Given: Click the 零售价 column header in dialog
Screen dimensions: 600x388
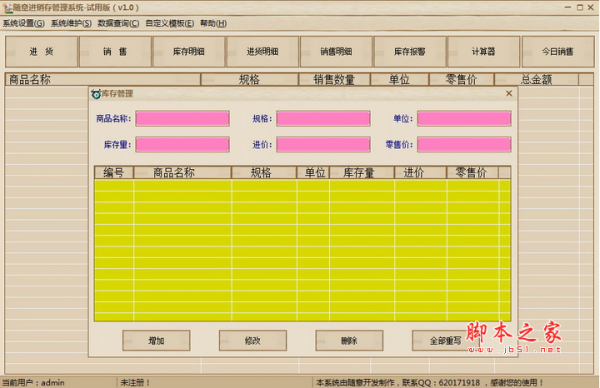Looking at the screenshot, I should pyautogui.click(x=473, y=173).
